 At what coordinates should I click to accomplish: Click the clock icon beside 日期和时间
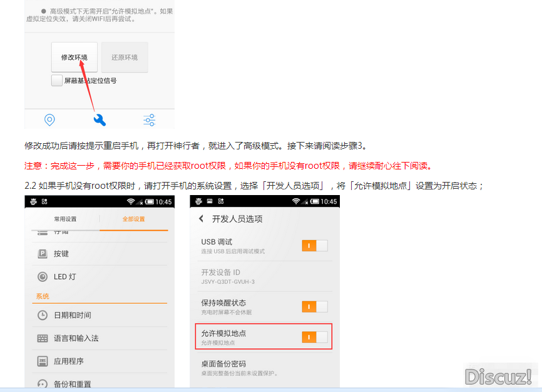[x=43, y=315]
